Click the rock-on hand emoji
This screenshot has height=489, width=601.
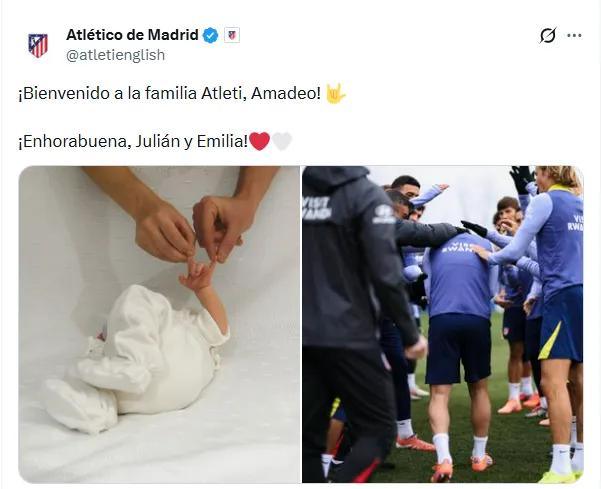coord(335,93)
